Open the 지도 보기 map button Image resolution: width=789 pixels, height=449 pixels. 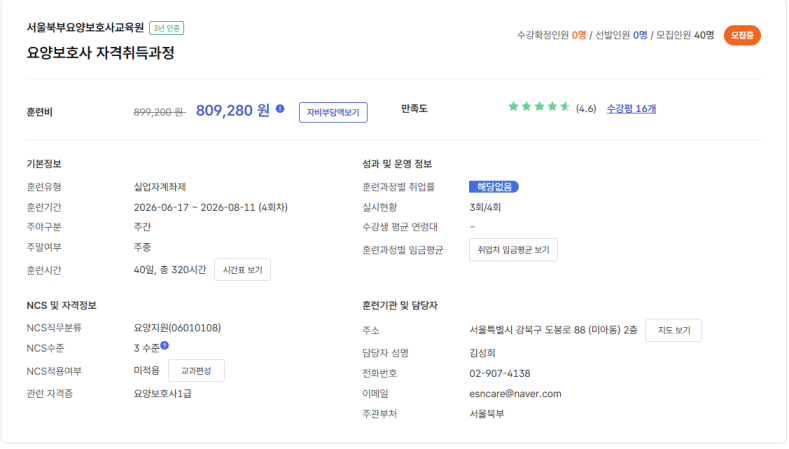[674, 330]
